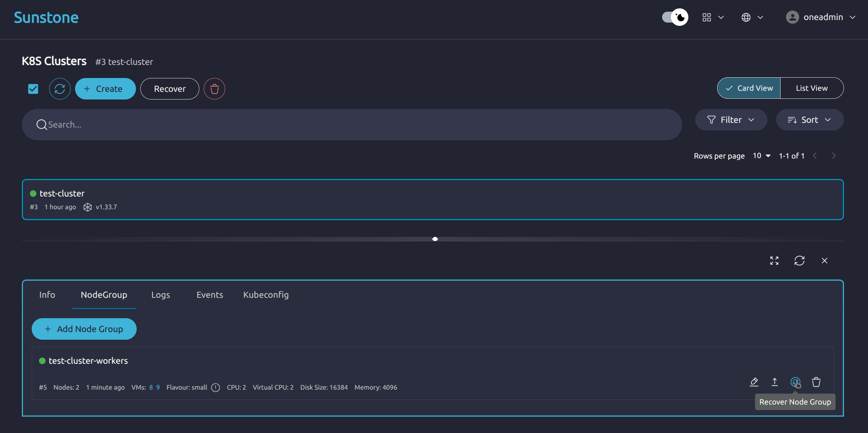Open the oneadmin user menu
Viewport: 868px width, 433px height.
(821, 17)
